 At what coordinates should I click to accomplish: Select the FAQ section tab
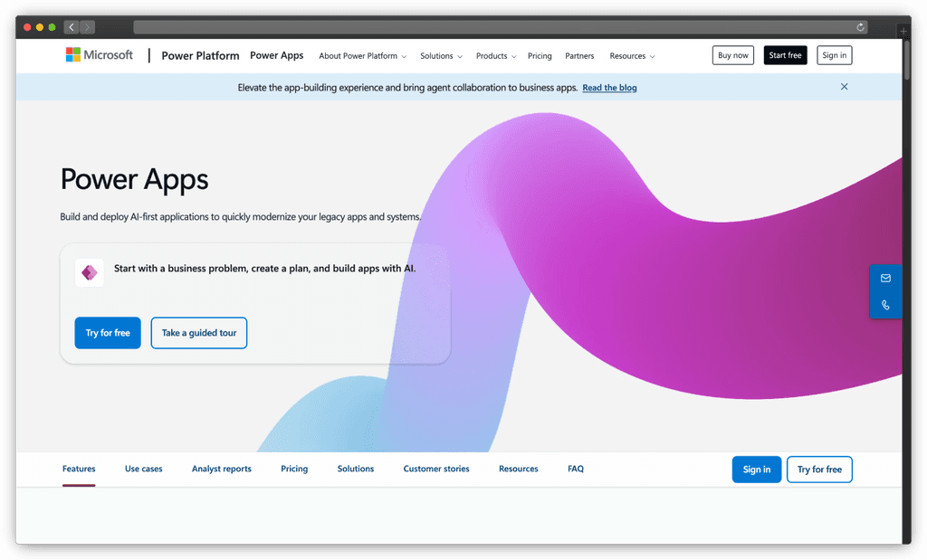tap(575, 469)
